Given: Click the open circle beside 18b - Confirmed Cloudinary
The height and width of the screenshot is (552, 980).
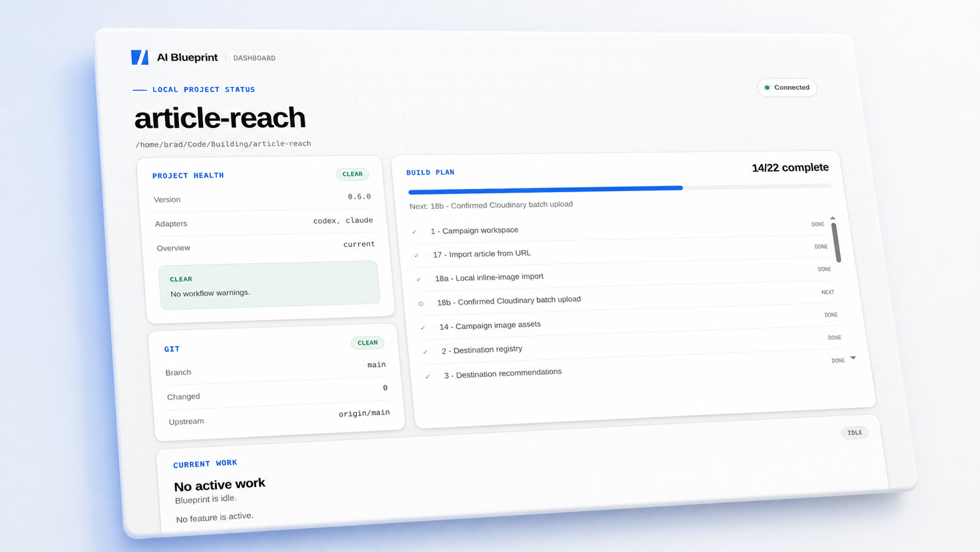Looking at the screenshot, I should [421, 304].
